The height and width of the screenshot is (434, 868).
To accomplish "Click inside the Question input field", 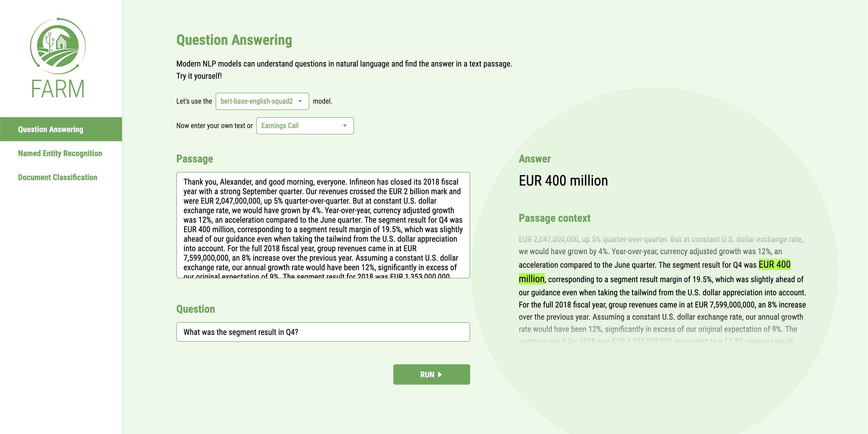I will [323, 331].
